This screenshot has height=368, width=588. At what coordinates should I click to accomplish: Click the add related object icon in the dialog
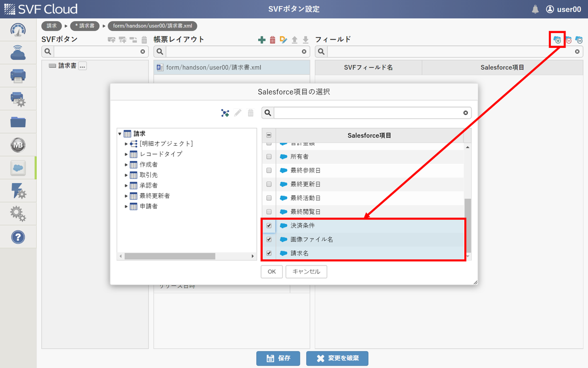(225, 113)
